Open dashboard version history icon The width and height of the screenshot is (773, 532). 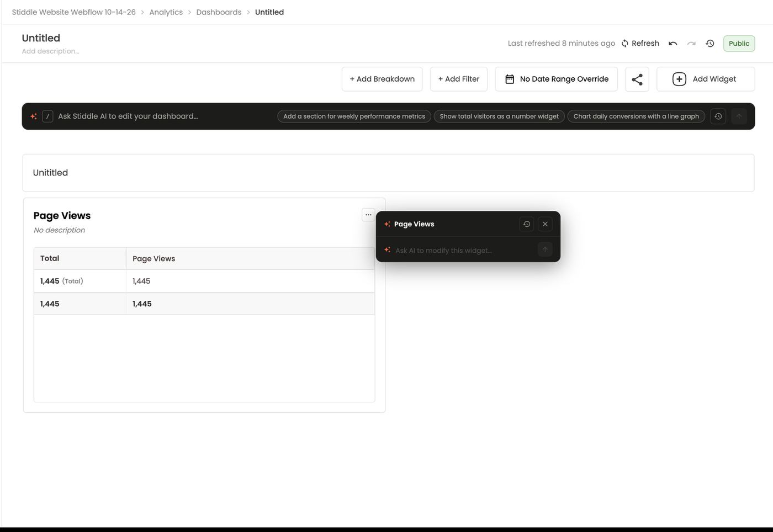(710, 43)
